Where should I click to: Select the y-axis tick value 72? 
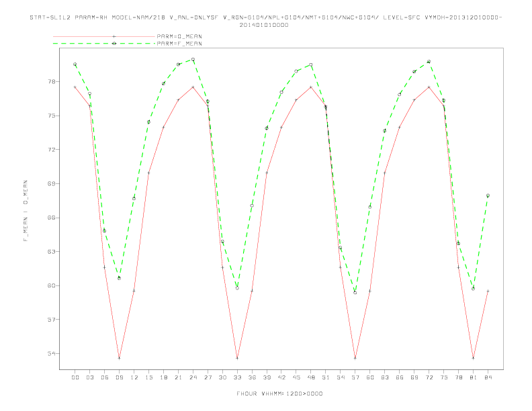point(51,150)
